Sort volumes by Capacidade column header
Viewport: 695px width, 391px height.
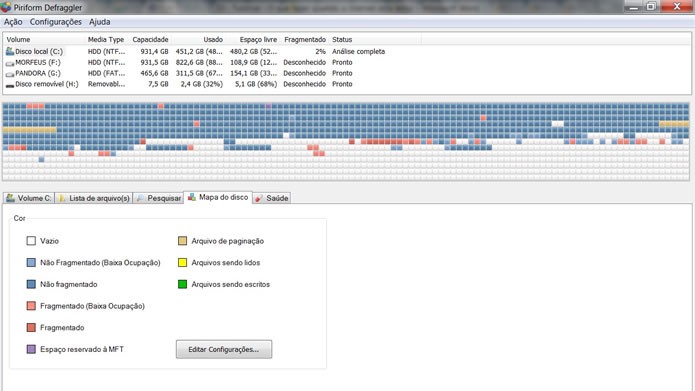150,39
